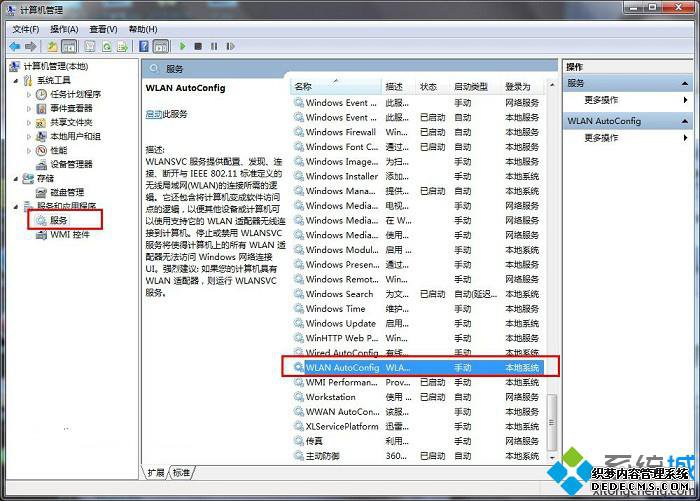Viewport: 700px width, 501px height.
Task: Select the Windows Update service row
Action: (x=418, y=323)
